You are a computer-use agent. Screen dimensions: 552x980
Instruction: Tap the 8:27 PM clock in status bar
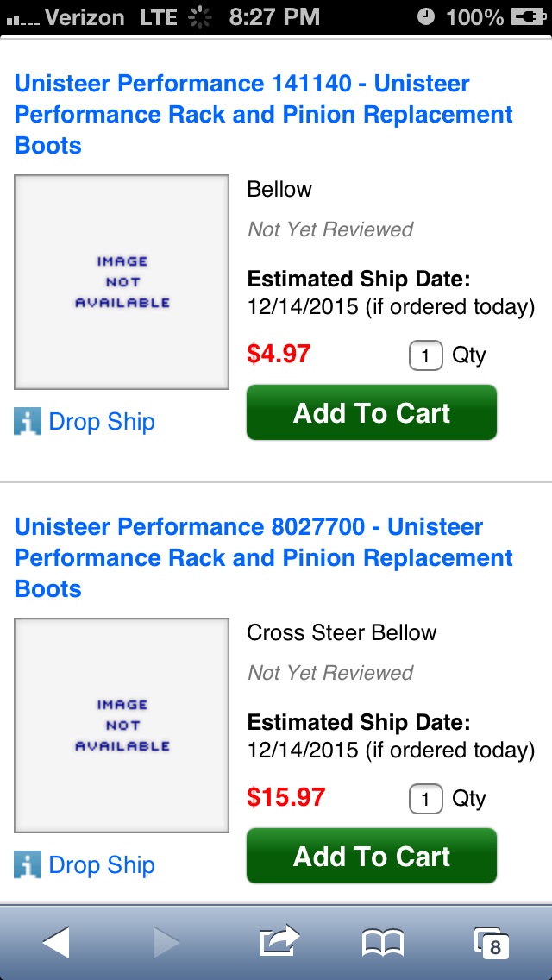click(274, 17)
